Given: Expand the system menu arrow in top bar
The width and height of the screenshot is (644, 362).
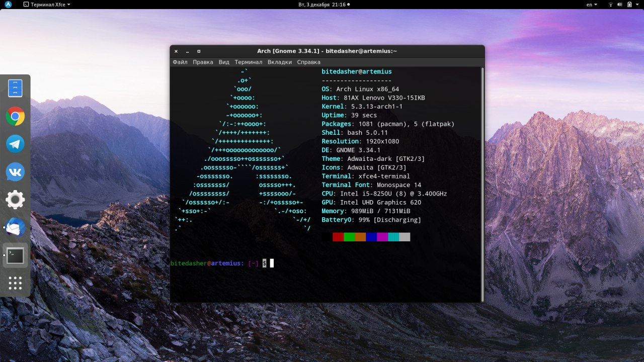Looking at the screenshot, I should point(637,4).
